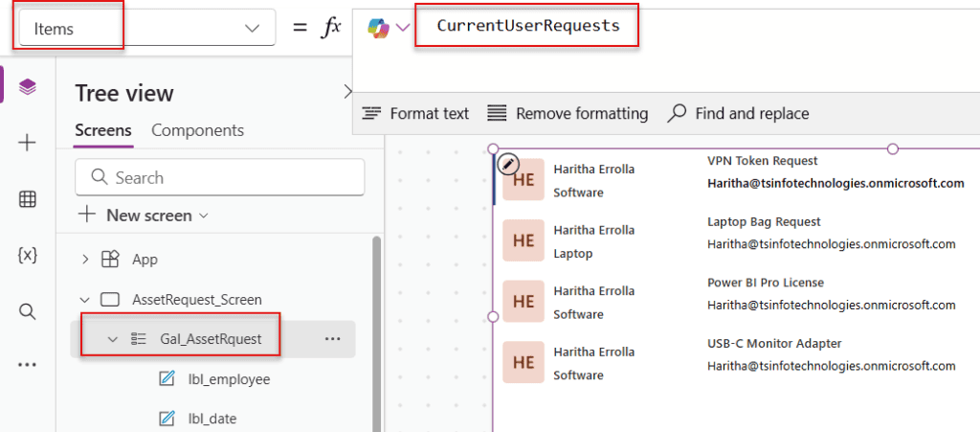
Task: Click the Tree view heading
Action: coord(124,93)
